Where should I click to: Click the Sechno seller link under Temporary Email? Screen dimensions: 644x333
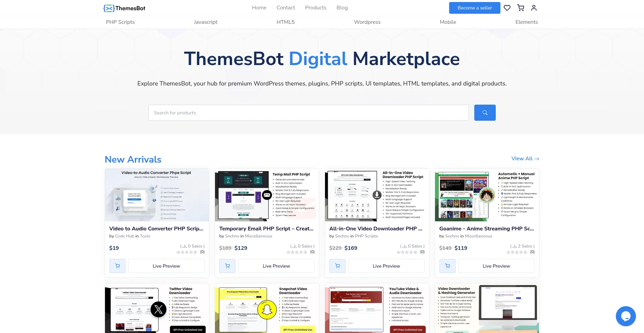(x=232, y=236)
